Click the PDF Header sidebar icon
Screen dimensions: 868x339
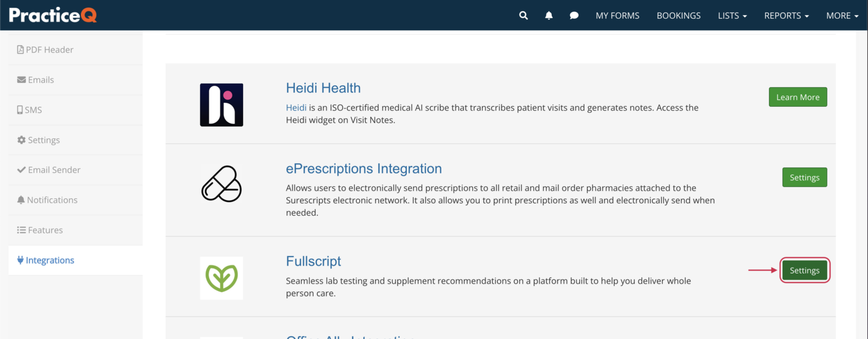click(x=21, y=50)
